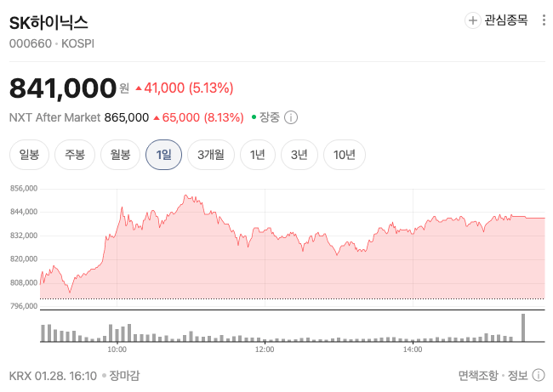Click the green 장중 status dot

tap(254, 116)
